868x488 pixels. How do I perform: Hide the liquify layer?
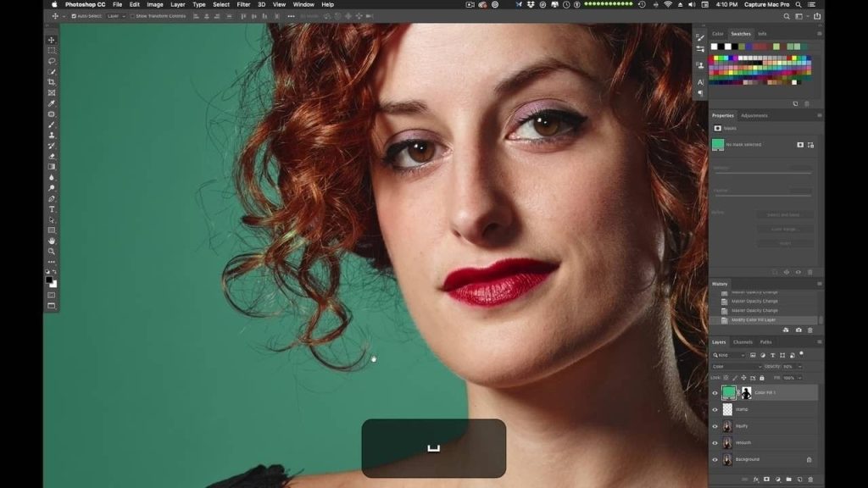[715, 426]
